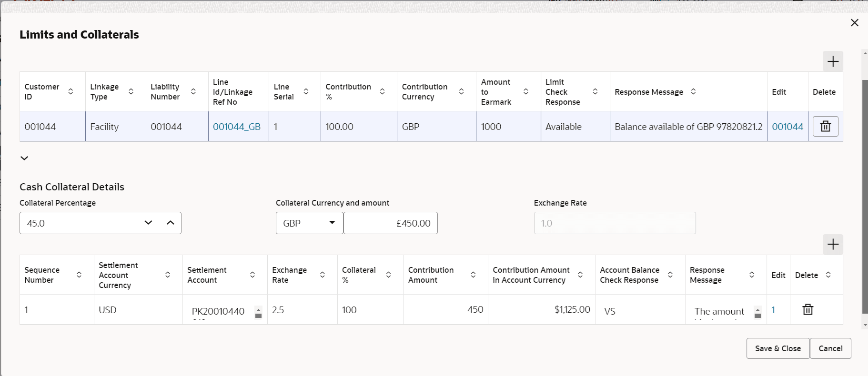Click the add row plus icon above the limits table

833,61
